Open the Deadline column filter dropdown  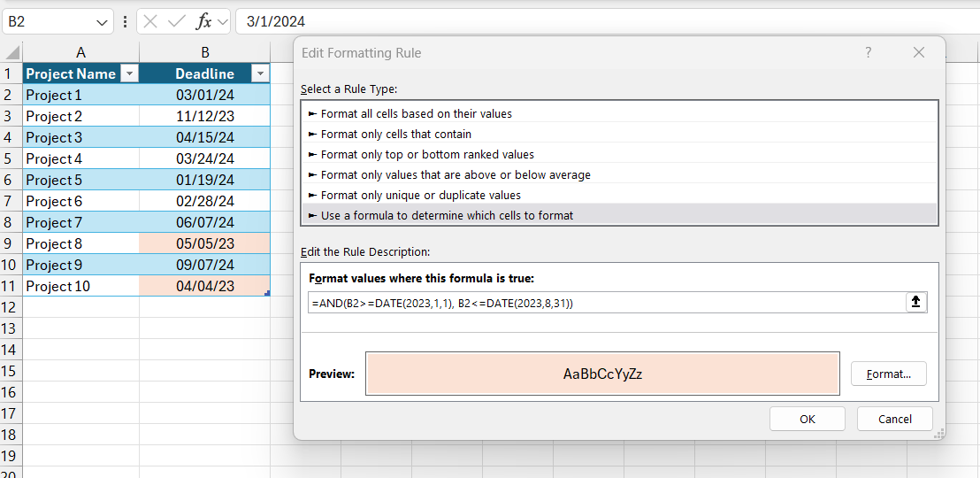260,73
